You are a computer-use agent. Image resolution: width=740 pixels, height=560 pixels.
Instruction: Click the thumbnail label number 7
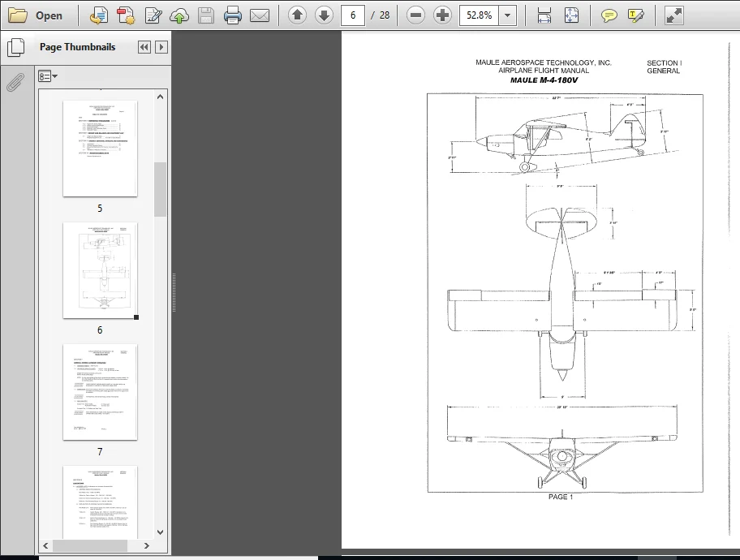pos(100,452)
